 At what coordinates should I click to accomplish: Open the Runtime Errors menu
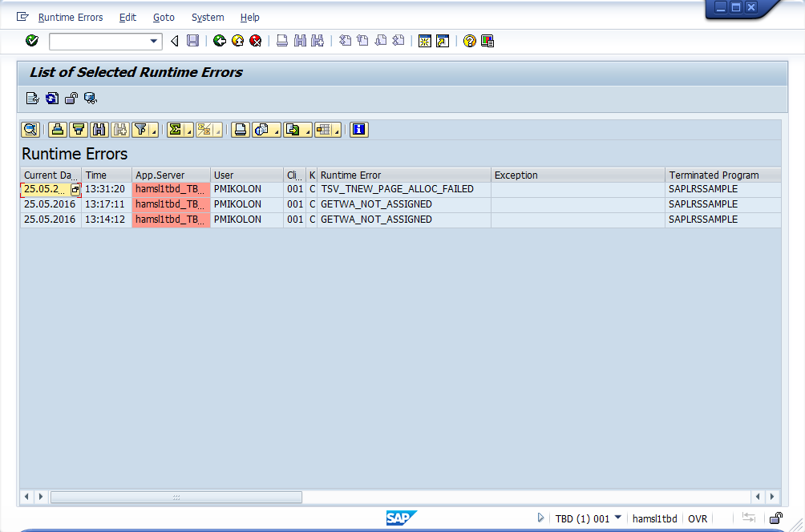pyautogui.click(x=71, y=17)
